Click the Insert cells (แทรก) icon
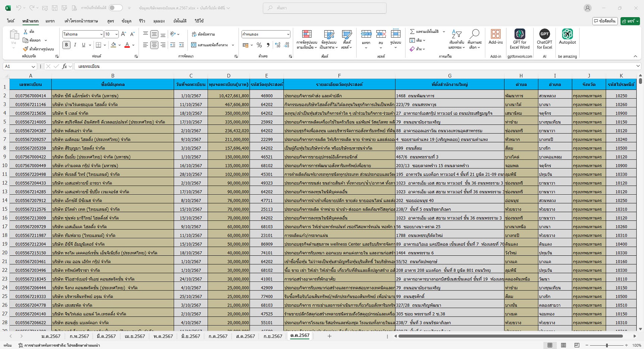The width and height of the screenshot is (644, 349). click(x=366, y=34)
